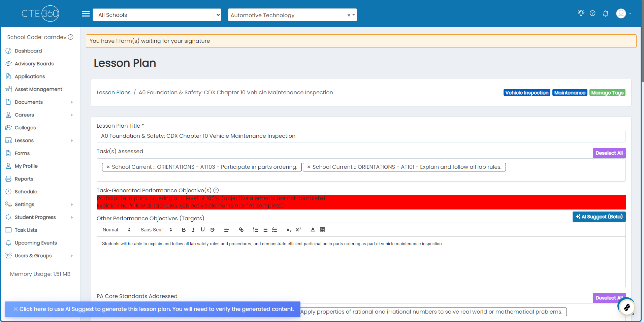Click the signature waiting notification banner
This screenshot has width=644, height=322.
[x=361, y=41]
